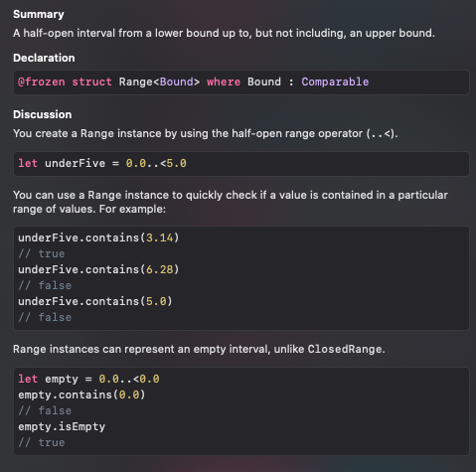
Task: Click the purple Bound generic parameter
Action: [x=177, y=81]
